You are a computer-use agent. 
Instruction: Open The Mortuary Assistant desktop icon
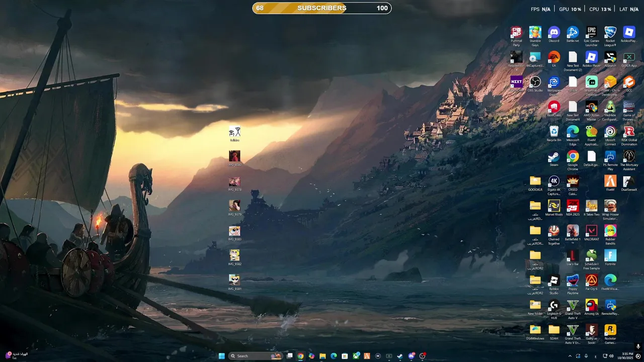click(x=629, y=159)
